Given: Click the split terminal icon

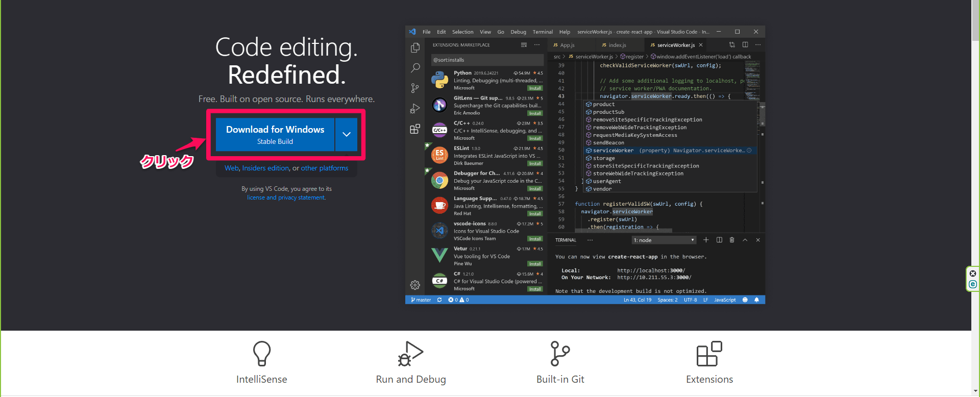Looking at the screenshot, I should point(719,240).
